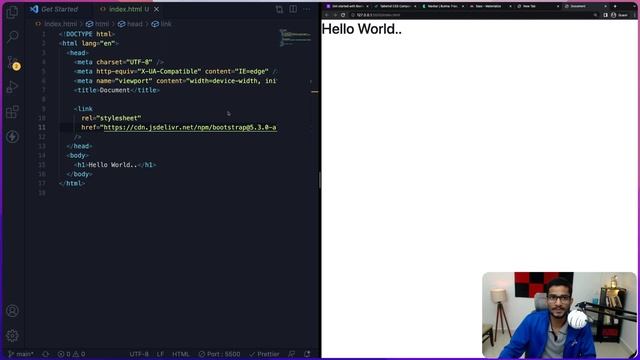Click the bootstrap CDN href link on line 11
The image size is (640, 360).
point(190,127)
